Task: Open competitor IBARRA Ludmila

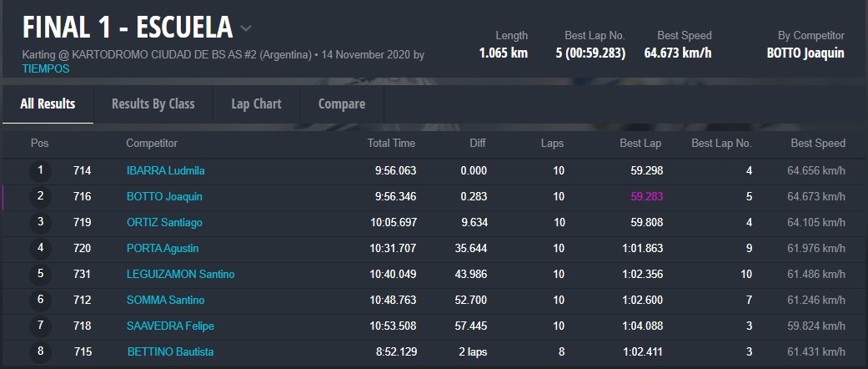Action: [x=165, y=171]
